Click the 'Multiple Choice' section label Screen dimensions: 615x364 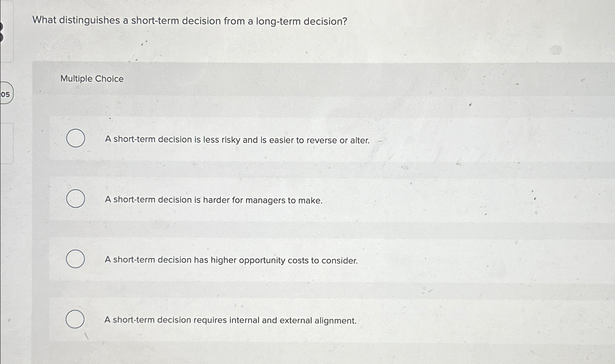(x=92, y=79)
